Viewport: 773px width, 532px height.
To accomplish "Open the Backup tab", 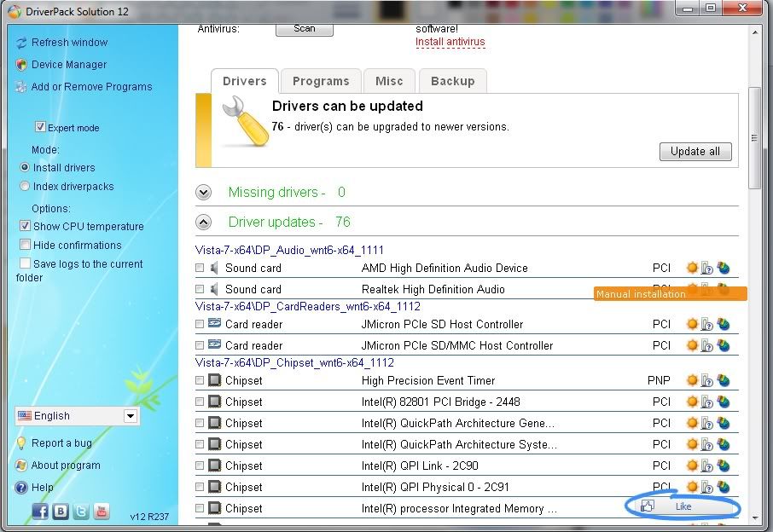I will [x=452, y=81].
